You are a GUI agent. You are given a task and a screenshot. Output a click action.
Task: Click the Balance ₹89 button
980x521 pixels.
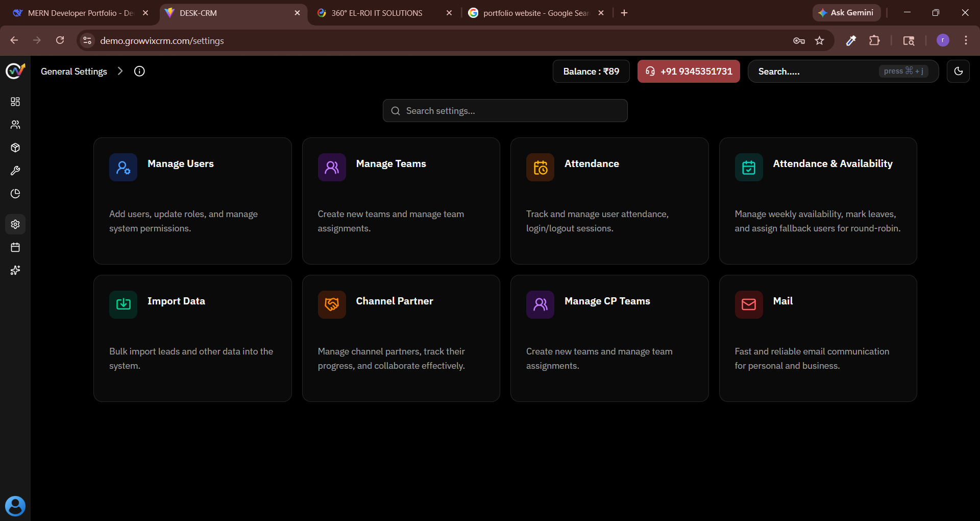point(591,71)
